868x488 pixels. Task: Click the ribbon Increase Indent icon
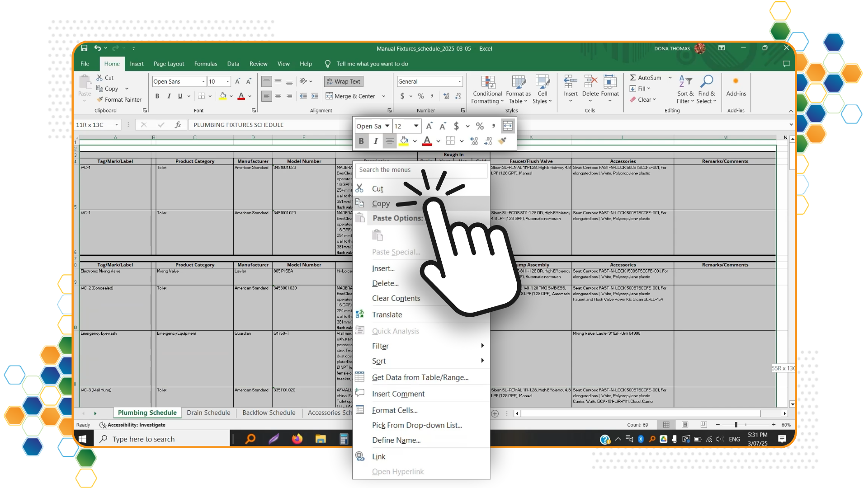coord(315,96)
